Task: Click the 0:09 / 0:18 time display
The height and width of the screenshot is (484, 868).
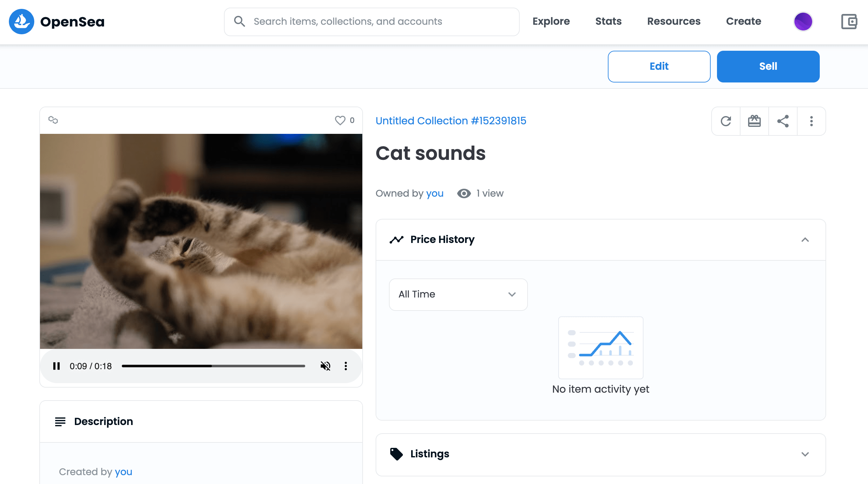Action: click(91, 366)
